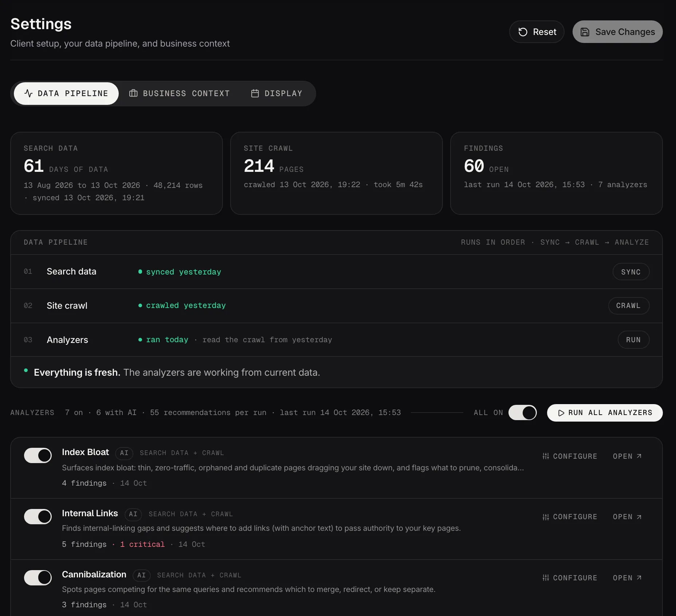Click the AI badge next to Cannibalization

pyautogui.click(x=142, y=575)
